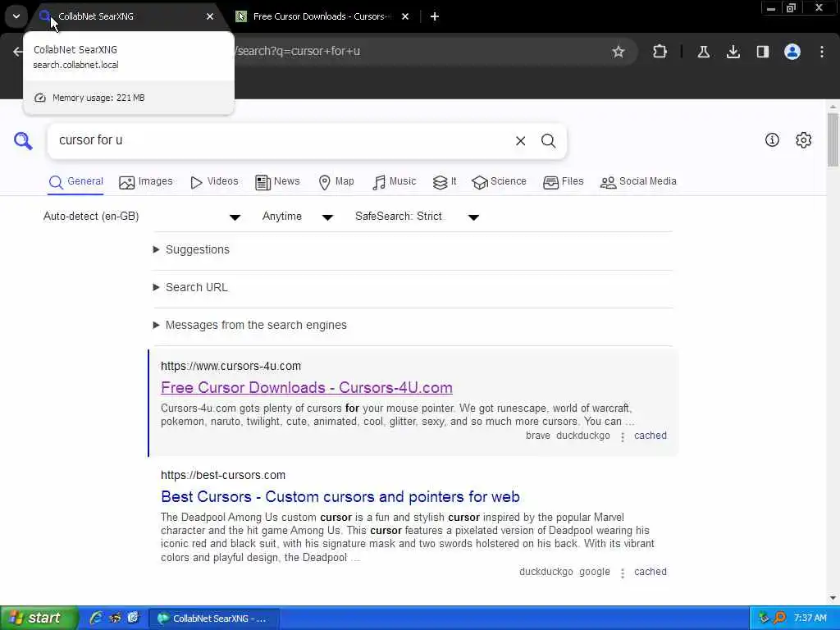840x630 pixels.
Task: Select the News search category
Action: 277,181
